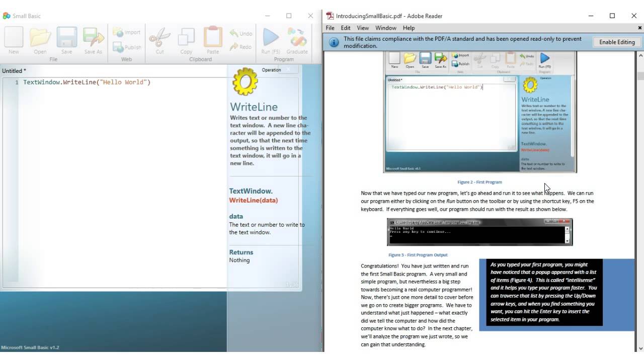
Task: Click the Returns heading in help panel
Action: coord(241,252)
